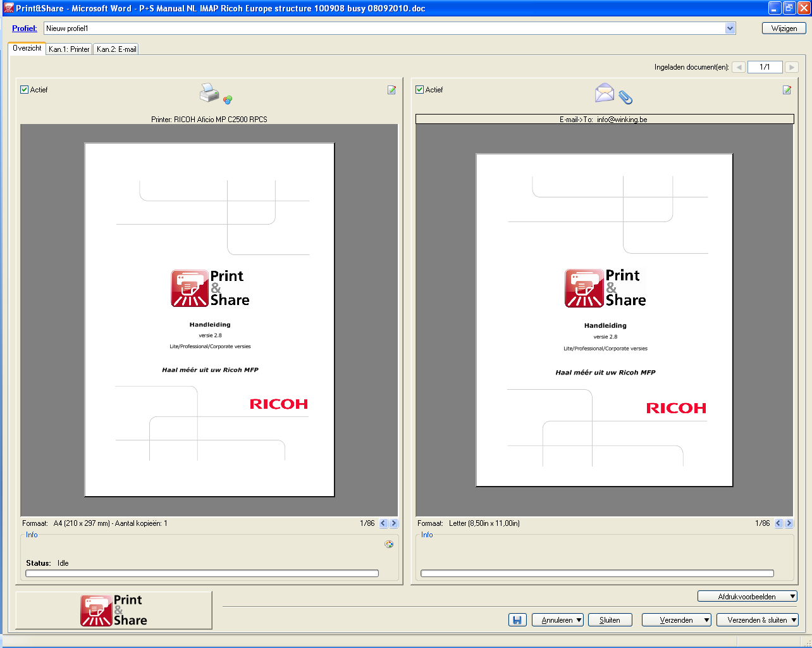Click the Print&Share logo button
The height and width of the screenshot is (648, 812).
[x=114, y=611]
